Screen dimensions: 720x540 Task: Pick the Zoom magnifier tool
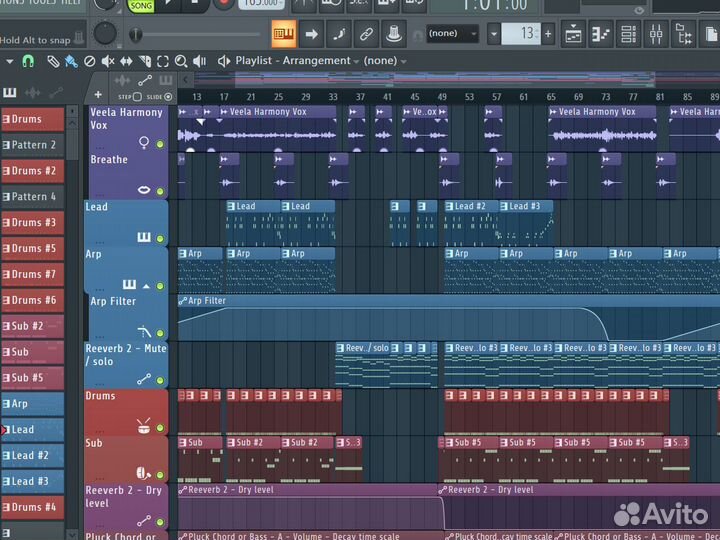[x=181, y=61]
